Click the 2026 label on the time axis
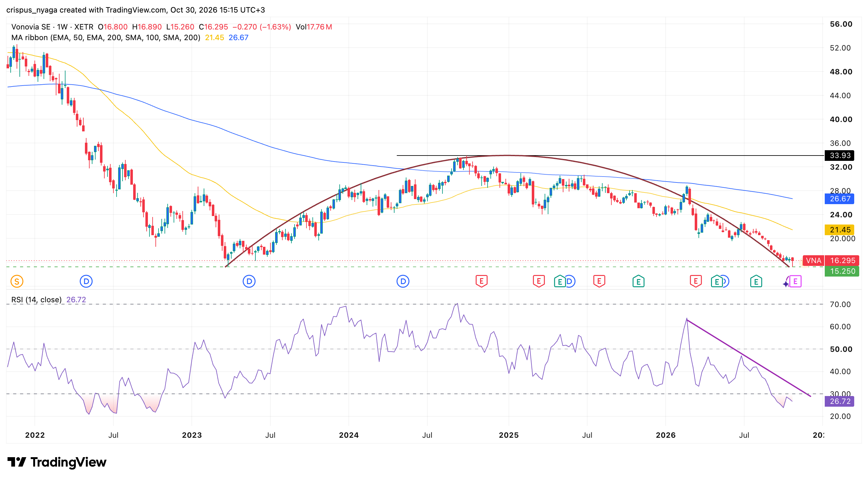 tap(666, 435)
